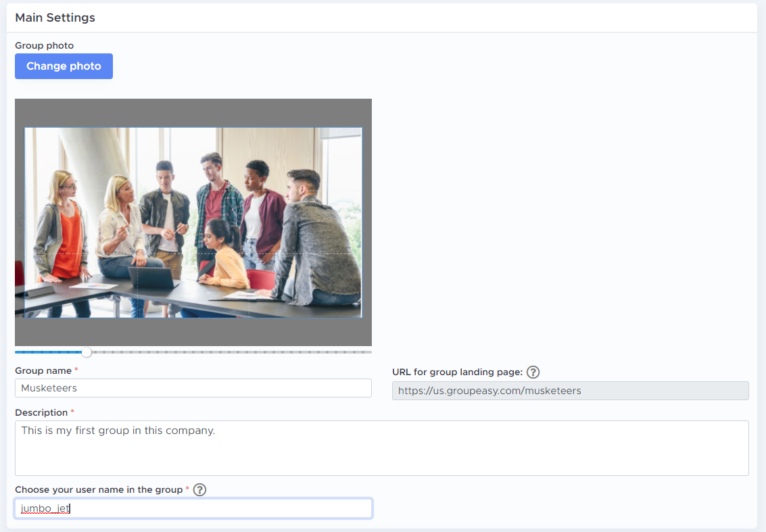Click the 'Choose your user name in the group' label

click(x=99, y=489)
